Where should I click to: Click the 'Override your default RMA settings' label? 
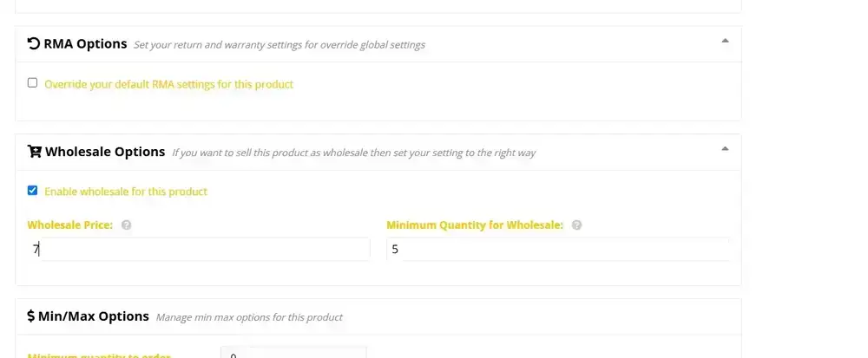pos(168,84)
